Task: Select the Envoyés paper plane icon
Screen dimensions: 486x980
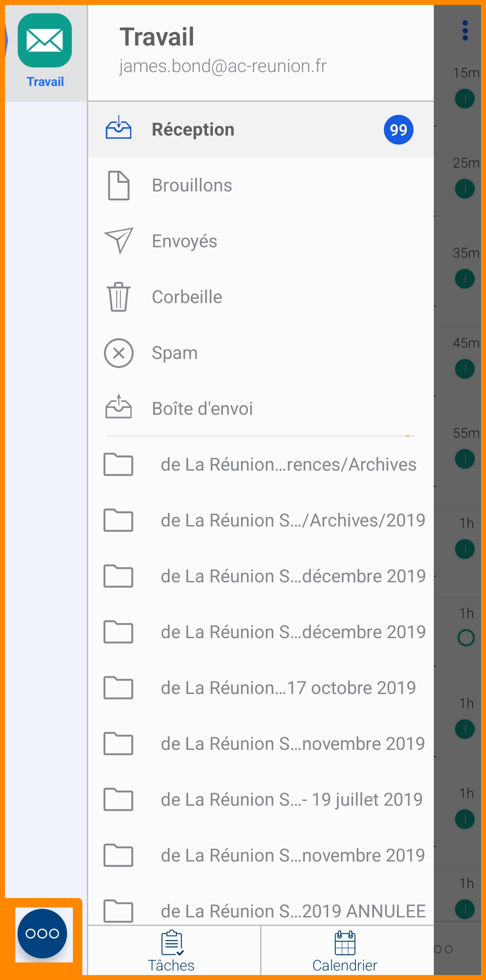Action: click(x=119, y=241)
